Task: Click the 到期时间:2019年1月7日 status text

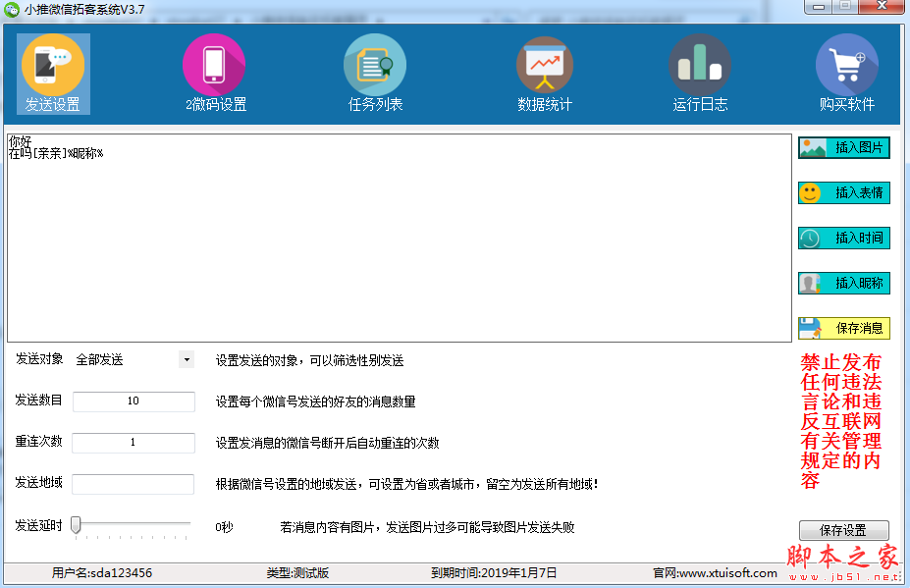Action: (x=494, y=573)
